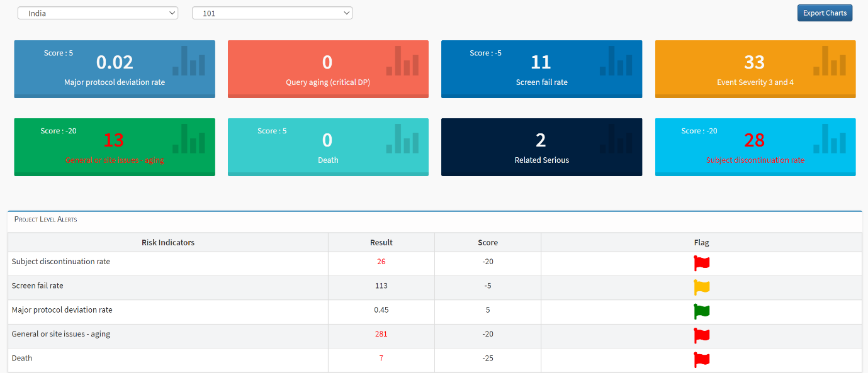The width and height of the screenshot is (868, 373).
Task: Click the red result value 281 for site issues aging
Action: click(x=381, y=334)
